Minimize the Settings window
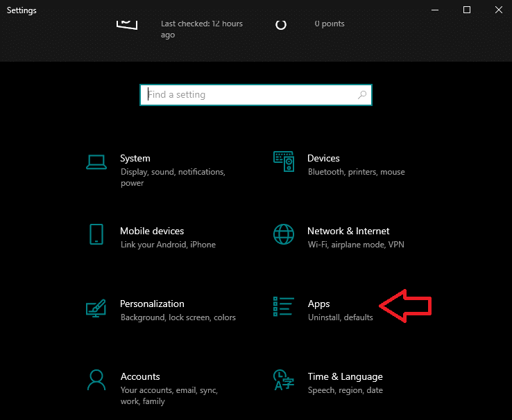Viewport: 512px width, 420px height. click(435, 10)
